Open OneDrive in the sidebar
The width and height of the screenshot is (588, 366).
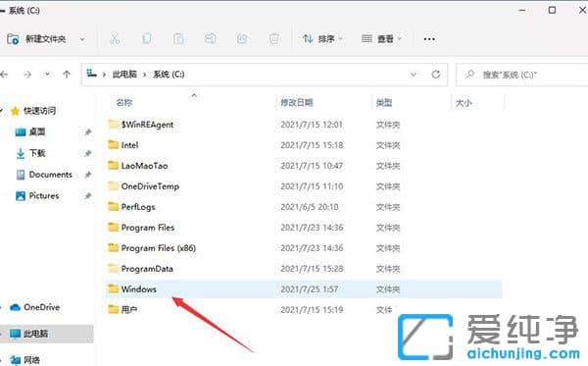pos(41,307)
